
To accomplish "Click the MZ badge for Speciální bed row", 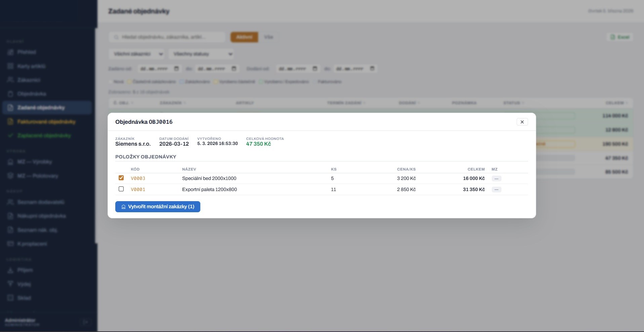I will click(x=496, y=179).
